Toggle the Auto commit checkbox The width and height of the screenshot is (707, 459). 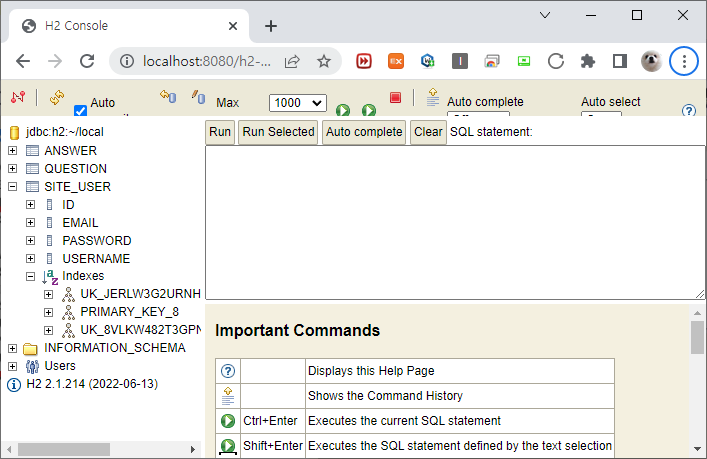click(x=80, y=110)
